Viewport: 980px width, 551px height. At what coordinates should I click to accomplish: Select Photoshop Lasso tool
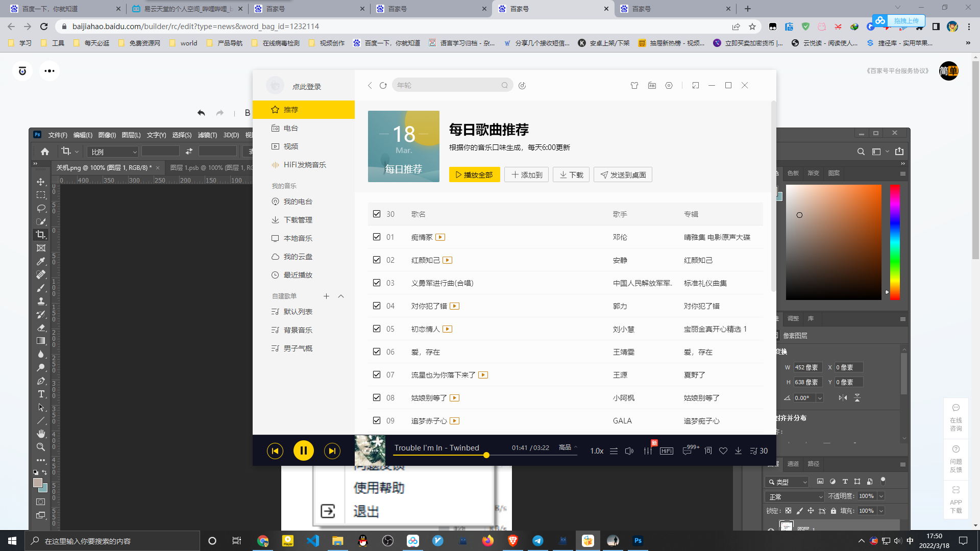pyautogui.click(x=41, y=209)
